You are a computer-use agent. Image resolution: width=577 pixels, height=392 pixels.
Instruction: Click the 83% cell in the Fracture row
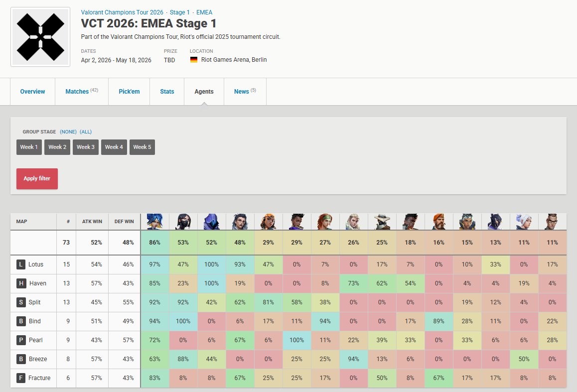pyautogui.click(x=154, y=378)
